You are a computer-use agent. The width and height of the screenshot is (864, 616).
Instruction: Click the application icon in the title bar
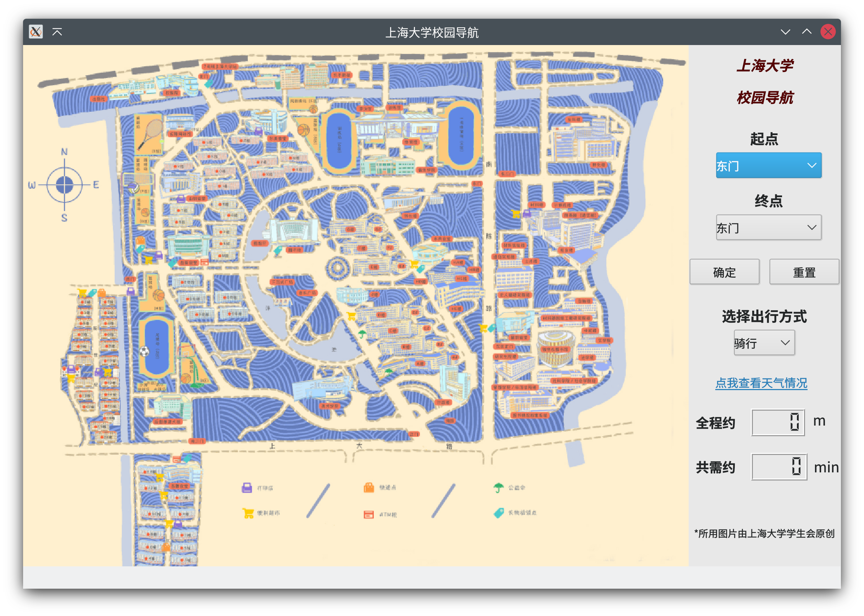36,32
